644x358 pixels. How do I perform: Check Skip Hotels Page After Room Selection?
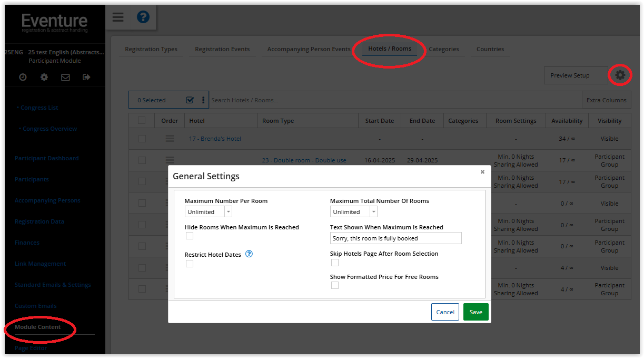tap(335, 263)
